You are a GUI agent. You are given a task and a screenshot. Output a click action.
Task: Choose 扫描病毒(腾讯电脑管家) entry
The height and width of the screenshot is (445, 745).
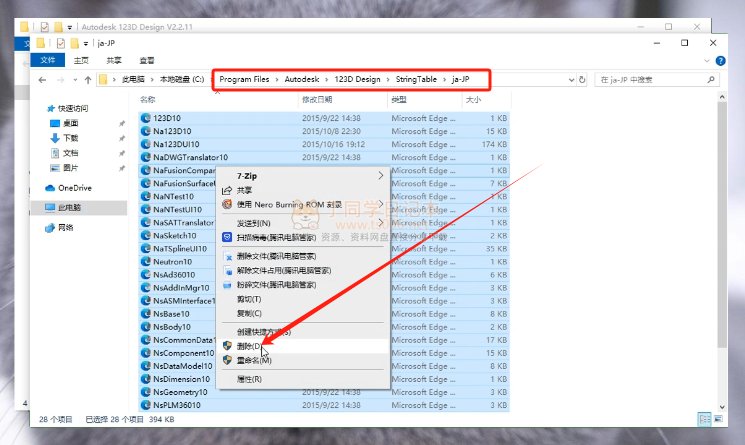click(x=303, y=237)
